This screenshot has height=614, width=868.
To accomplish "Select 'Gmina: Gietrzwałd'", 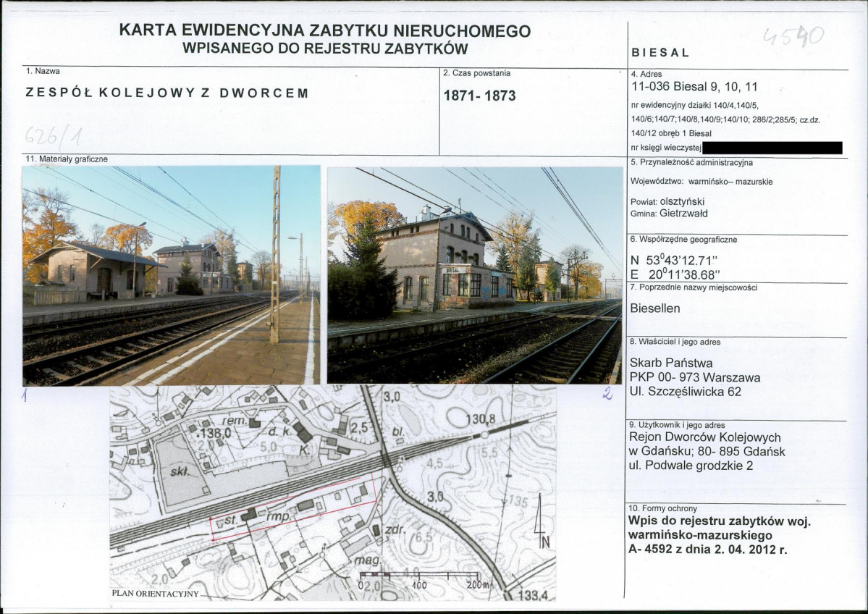I will pos(669,214).
